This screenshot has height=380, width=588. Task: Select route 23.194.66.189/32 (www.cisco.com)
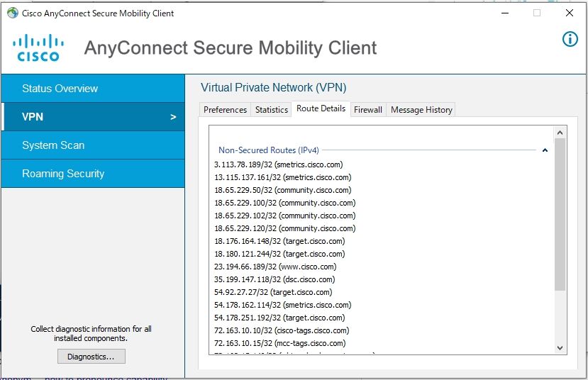[x=275, y=267]
